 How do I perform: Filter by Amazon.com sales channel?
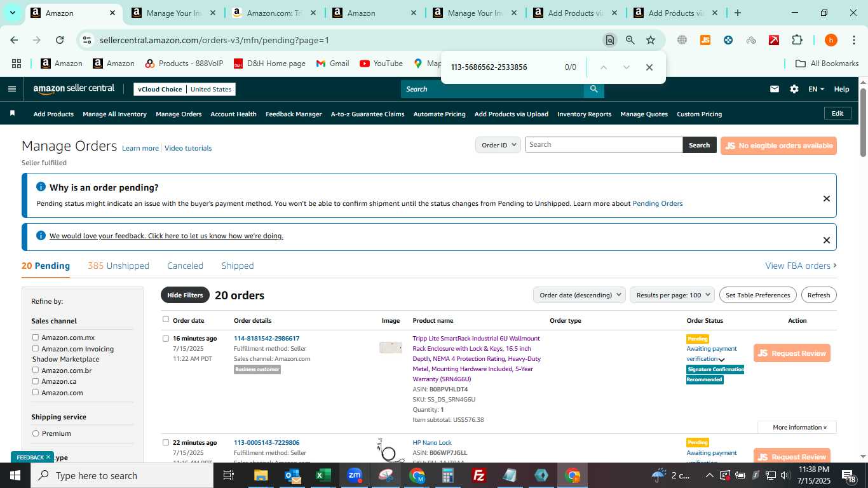click(x=36, y=392)
